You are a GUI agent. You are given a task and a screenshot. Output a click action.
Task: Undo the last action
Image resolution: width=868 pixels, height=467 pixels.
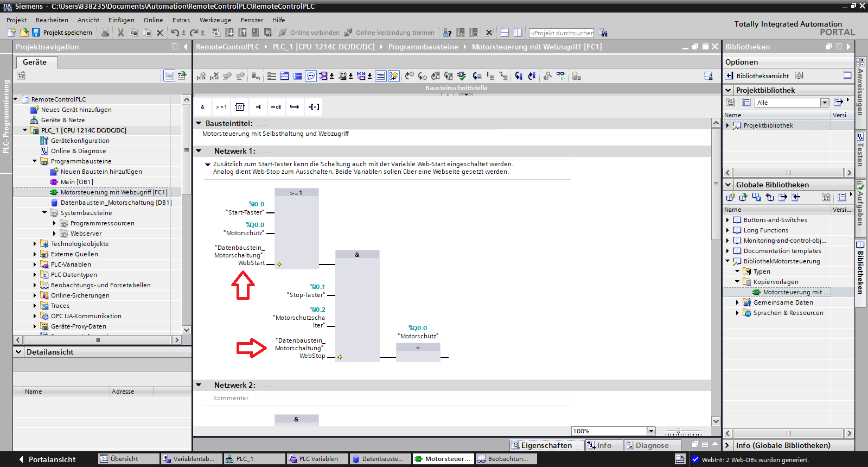coord(174,33)
